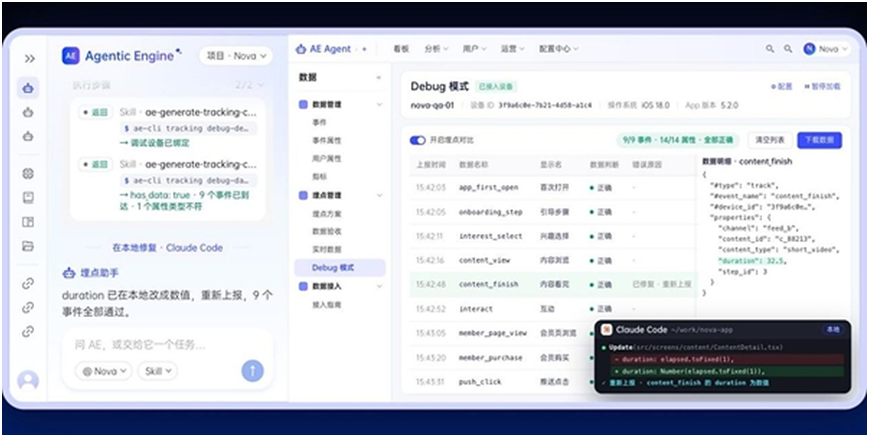Image resolution: width=869 pixels, height=437 pixels.
Task: Select the highlighted content_finish event row
Action: [553, 284]
